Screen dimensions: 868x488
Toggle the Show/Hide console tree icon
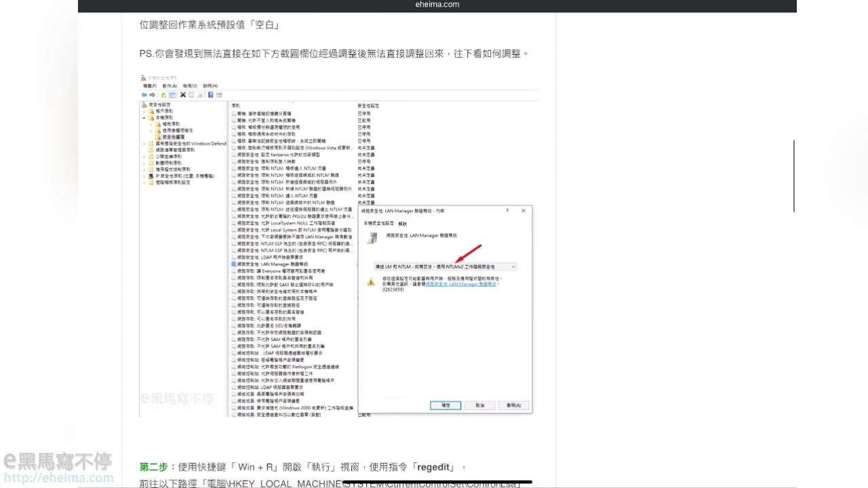(x=172, y=95)
